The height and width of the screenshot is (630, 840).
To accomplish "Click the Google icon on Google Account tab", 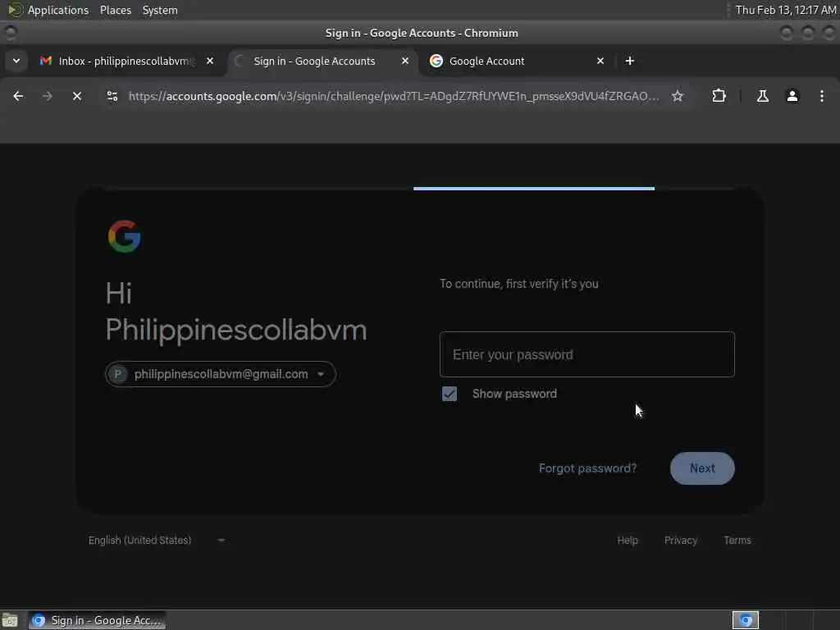I will pyautogui.click(x=436, y=61).
